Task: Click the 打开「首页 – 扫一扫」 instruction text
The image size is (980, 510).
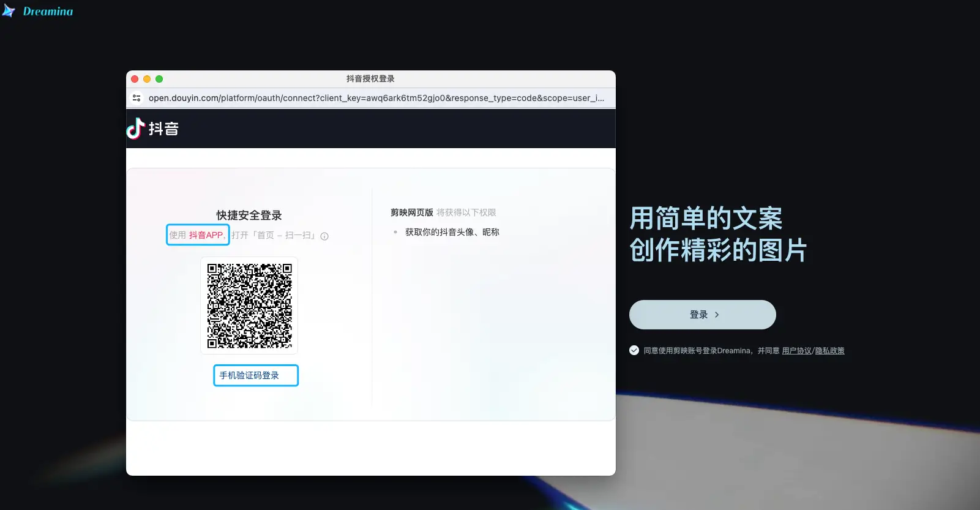Action: point(274,235)
